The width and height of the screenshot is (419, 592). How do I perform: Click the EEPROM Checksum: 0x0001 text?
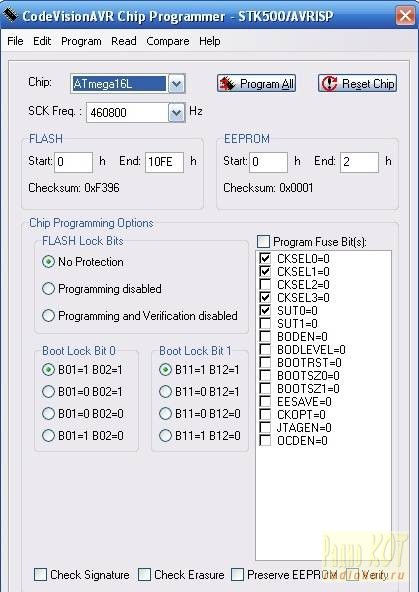268,188
